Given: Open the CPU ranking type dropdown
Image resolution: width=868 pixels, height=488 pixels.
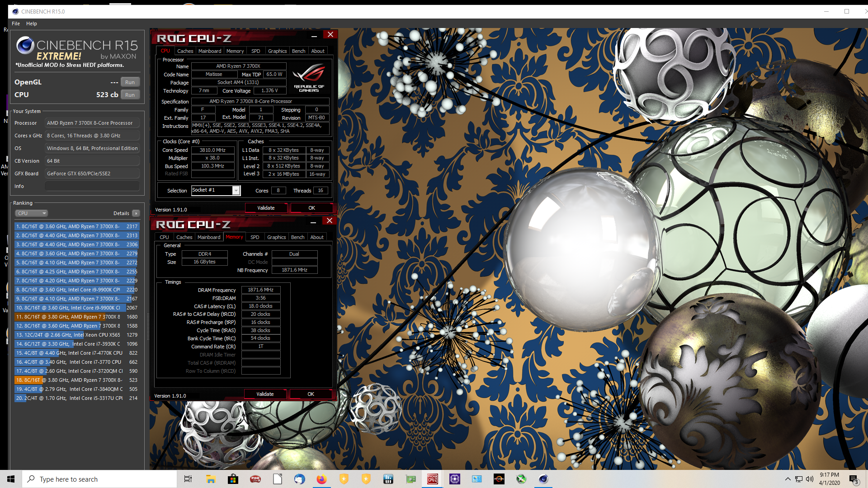Looking at the screenshot, I should pyautogui.click(x=31, y=213).
